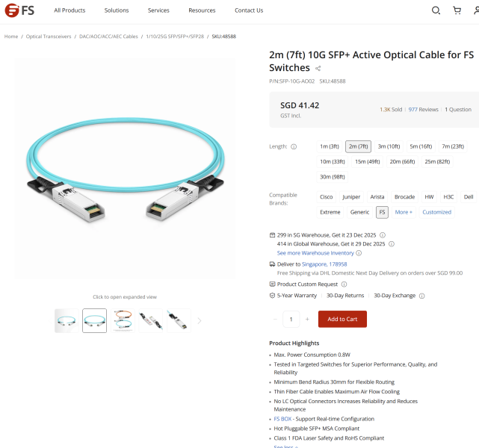
Task: Select the 3m (10ft) length option
Action: (x=389, y=146)
